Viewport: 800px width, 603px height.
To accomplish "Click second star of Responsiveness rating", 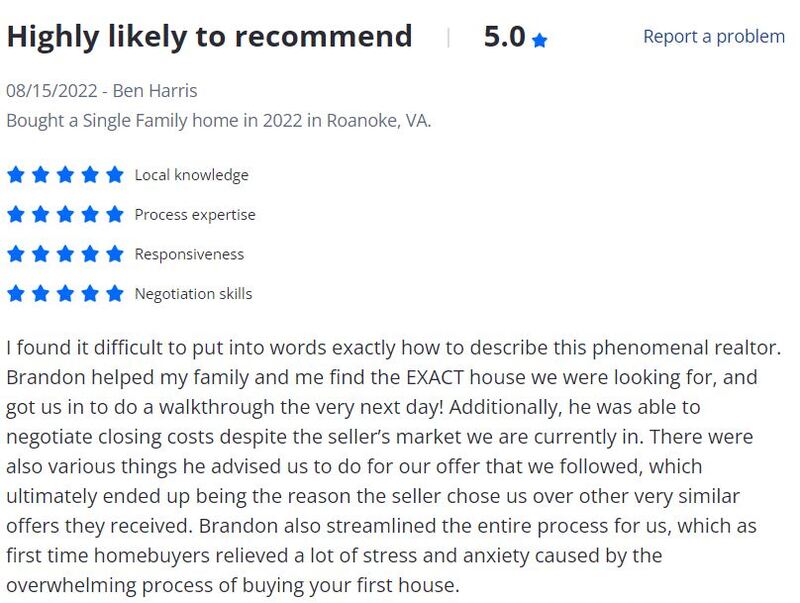I will [40, 254].
